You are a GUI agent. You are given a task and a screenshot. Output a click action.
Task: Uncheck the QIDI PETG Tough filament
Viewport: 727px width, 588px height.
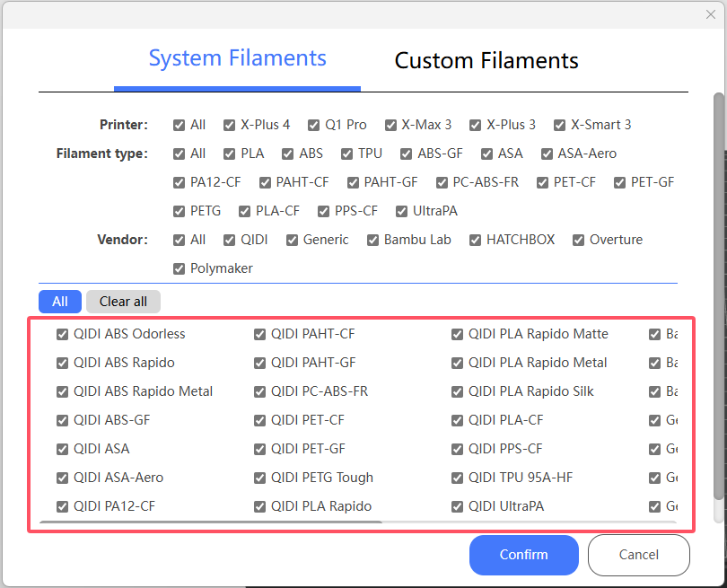[259, 478]
